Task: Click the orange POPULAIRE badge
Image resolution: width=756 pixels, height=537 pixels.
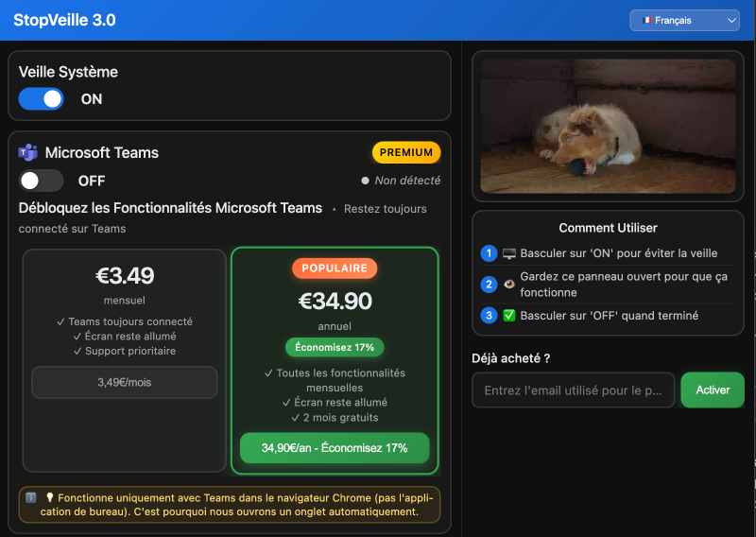Action: (335, 268)
